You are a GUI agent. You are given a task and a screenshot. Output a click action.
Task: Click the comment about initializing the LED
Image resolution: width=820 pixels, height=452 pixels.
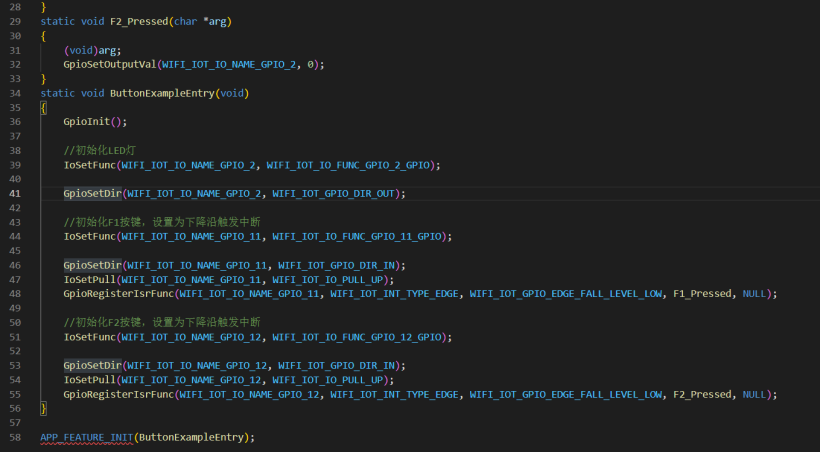click(99, 150)
